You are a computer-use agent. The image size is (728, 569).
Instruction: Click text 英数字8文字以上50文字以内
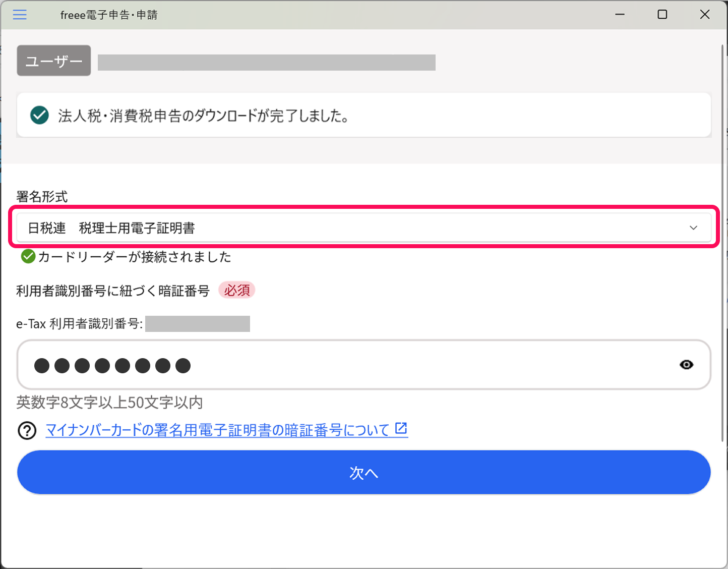pyautogui.click(x=109, y=403)
